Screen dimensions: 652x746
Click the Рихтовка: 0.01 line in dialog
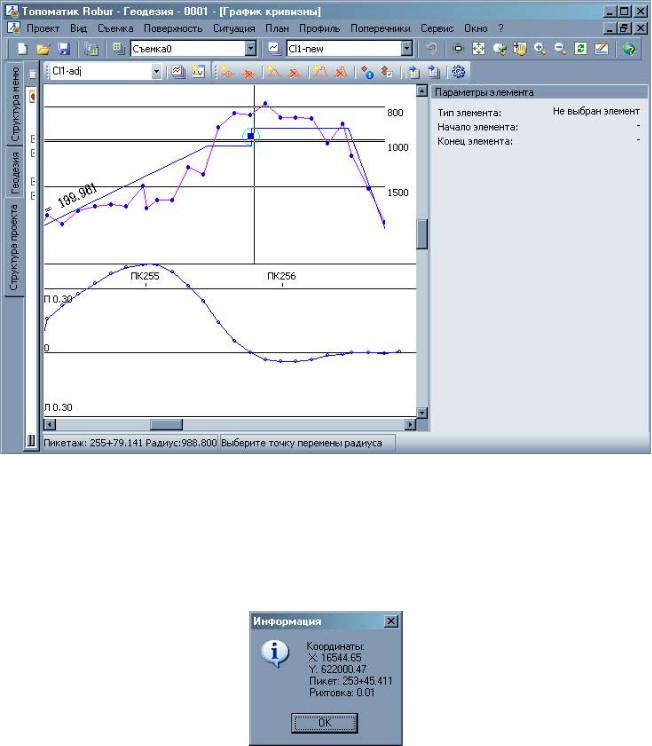point(342,692)
